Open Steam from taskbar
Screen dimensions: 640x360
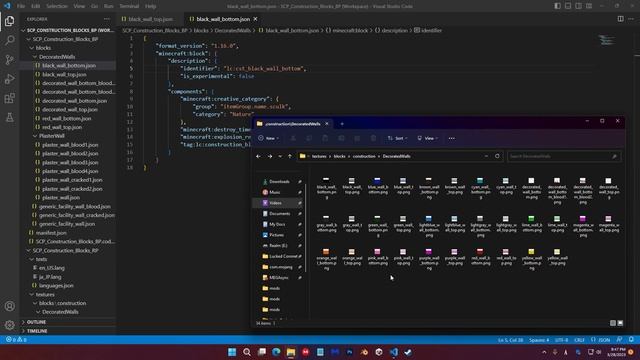tap(408, 352)
